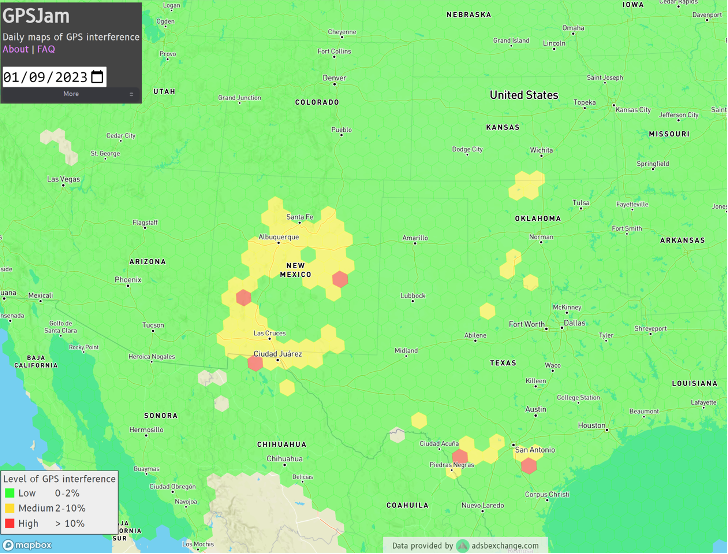Click the red High legend swatch
Viewport: 728px width, 554px height.
coord(9,523)
